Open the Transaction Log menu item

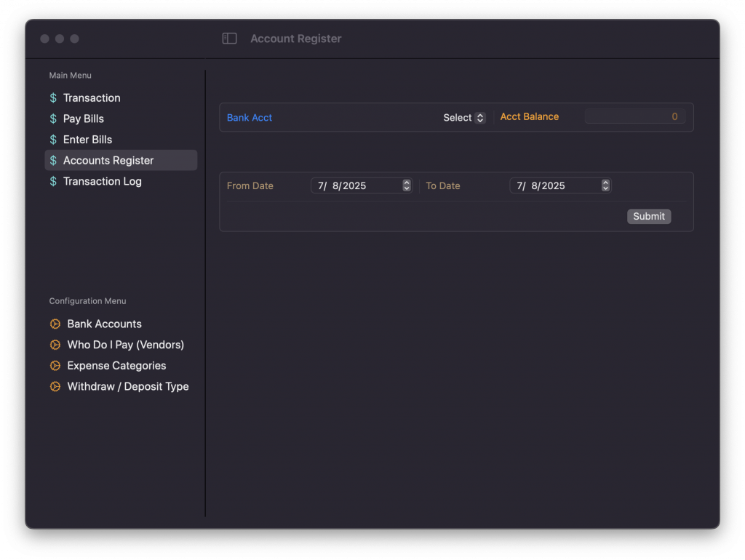click(x=102, y=181)
